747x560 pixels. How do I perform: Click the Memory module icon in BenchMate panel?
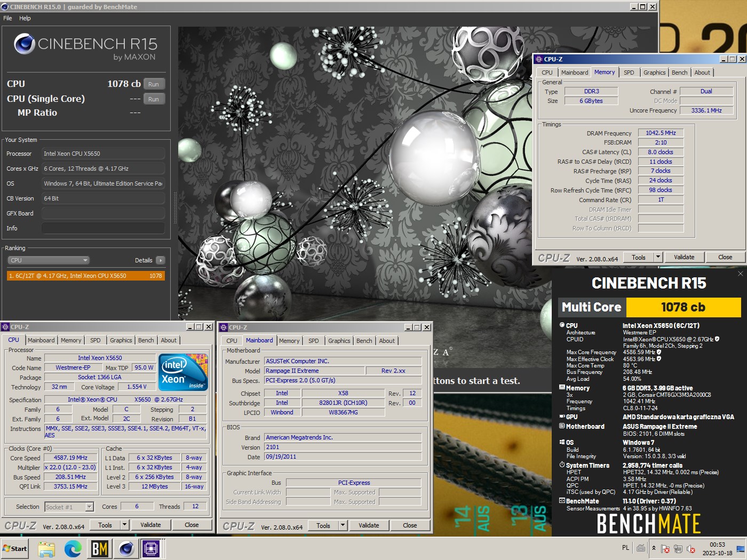coord(562,388)
